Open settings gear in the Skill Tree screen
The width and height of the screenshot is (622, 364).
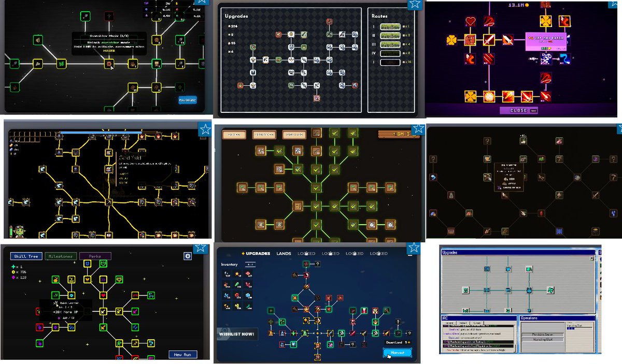188,256
